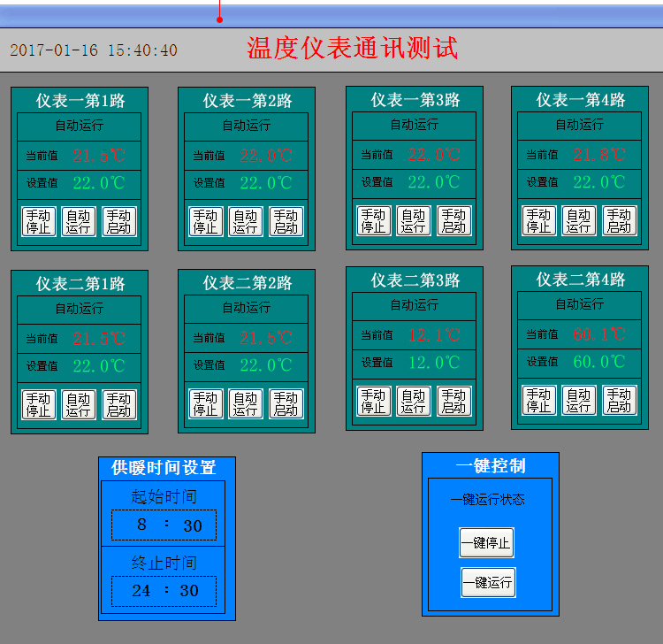Click 手动启动 in 仪表二第2路 panel
Image resolution: width=663 pixels, height=644 pixels.
pyautogui.click(x=286, y=404)
